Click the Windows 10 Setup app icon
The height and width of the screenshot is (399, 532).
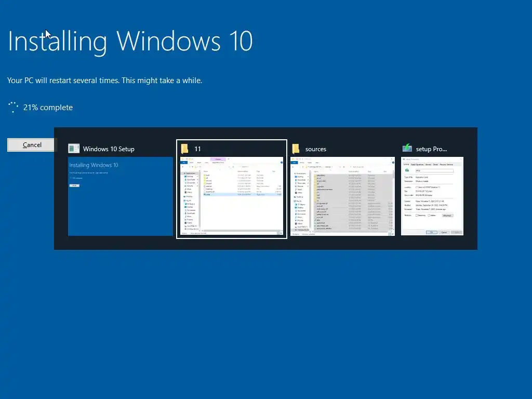(x=74, y=149)
